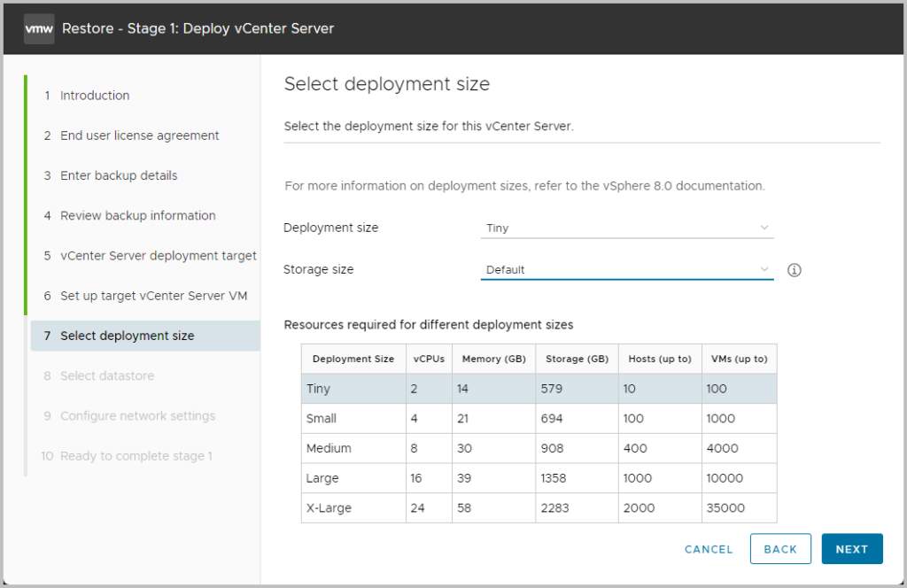
Task: Select Review backup information step
Action: point(137,215)
